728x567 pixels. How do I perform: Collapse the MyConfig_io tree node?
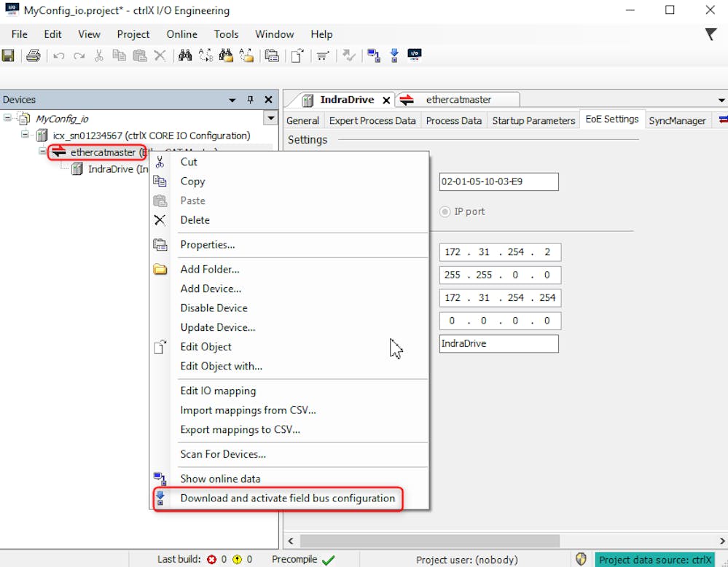7,117
